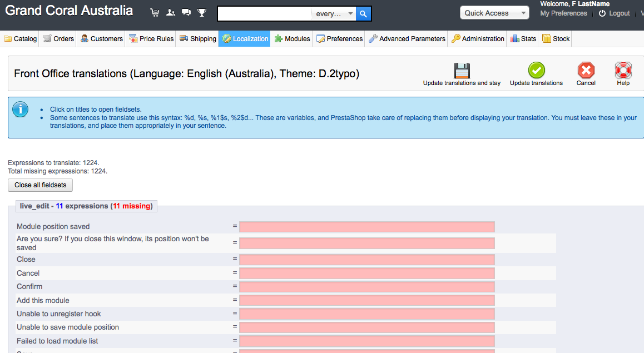The height and width of the screenshot is (353, 644).
Task: Click the My Preferences link
Action: [563, 13]
